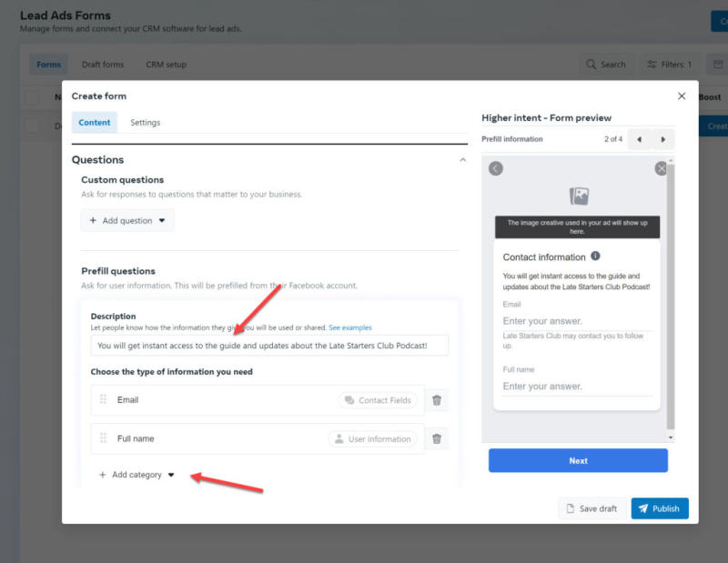Switch to the Settings tab

coord(145,122)
